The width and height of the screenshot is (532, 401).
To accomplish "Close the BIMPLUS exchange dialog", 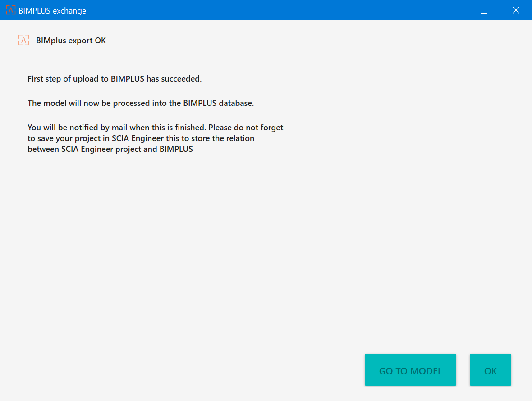I will coord(516,10).
